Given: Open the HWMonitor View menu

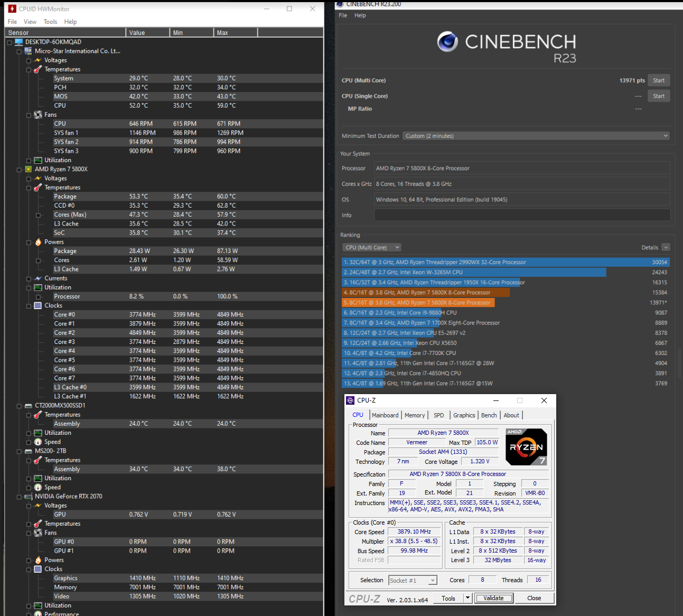Looking at the screenshot, I should pos(30,22).
